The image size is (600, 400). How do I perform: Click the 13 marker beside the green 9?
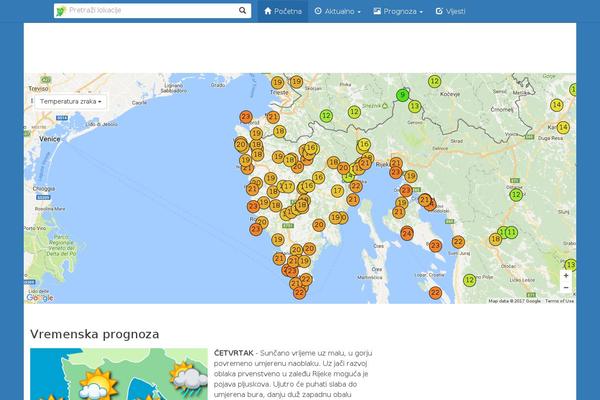click(x=415, y=106)
